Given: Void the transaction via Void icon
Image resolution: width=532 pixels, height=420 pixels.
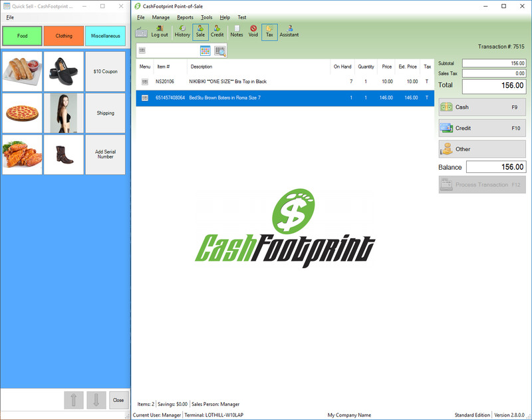Looking at the screenshot, I should (x=253, y=32).
